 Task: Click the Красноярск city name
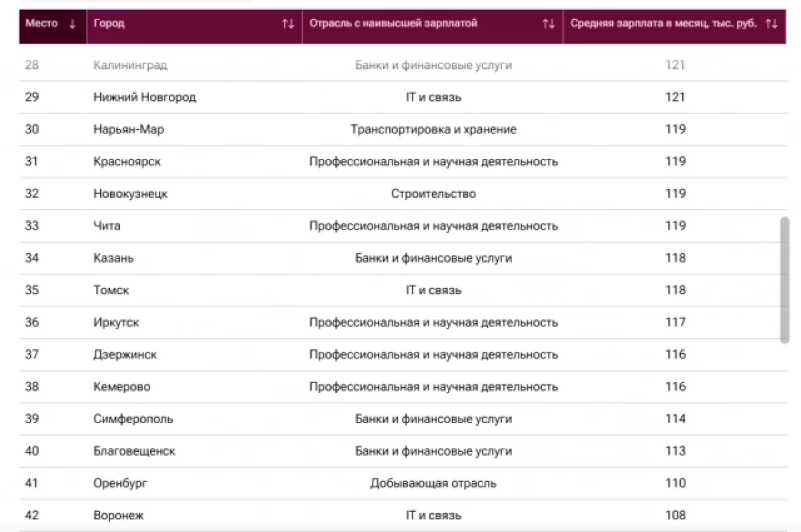click(x=127, y=162)
